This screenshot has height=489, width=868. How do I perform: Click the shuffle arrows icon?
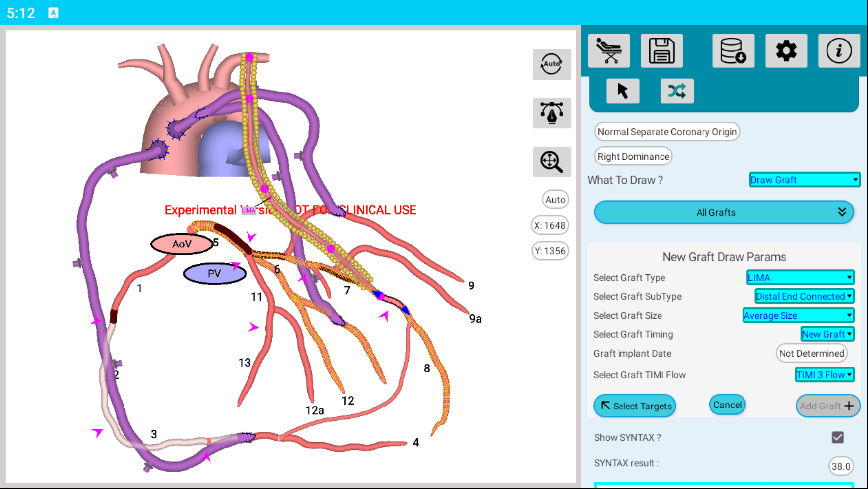676,91
